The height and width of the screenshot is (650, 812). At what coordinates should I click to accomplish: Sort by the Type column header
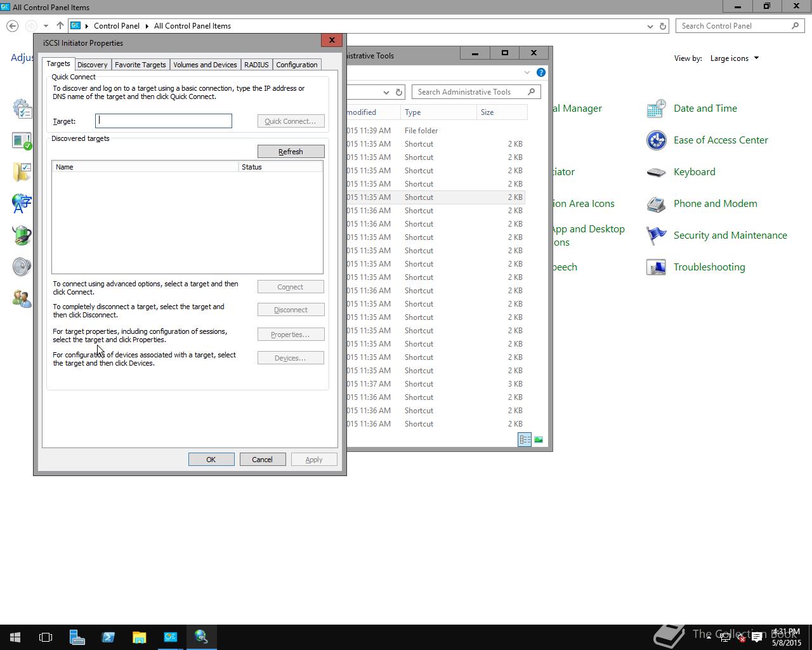pyautogui.click(x=439, y=112)
